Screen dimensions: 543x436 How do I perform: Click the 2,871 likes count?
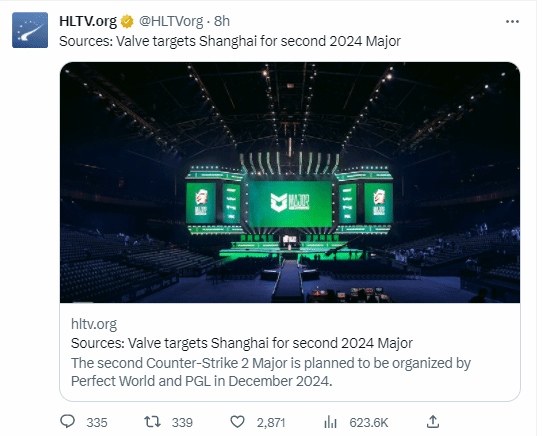pyautogui.click(x=271, y=422)
